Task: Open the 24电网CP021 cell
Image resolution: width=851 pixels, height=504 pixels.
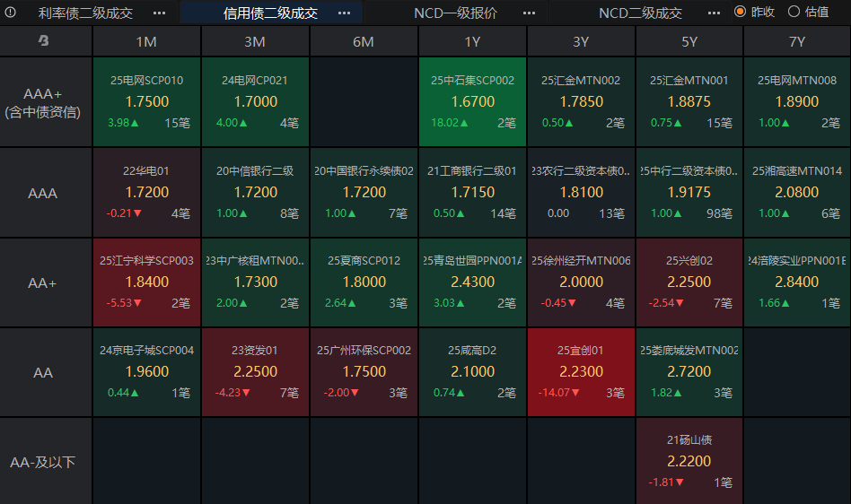Action: [255, 102]
